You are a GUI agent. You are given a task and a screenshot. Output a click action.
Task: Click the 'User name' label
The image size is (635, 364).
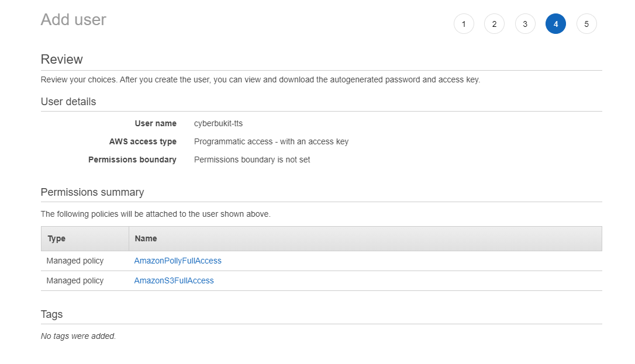click(x=156, y=123)
